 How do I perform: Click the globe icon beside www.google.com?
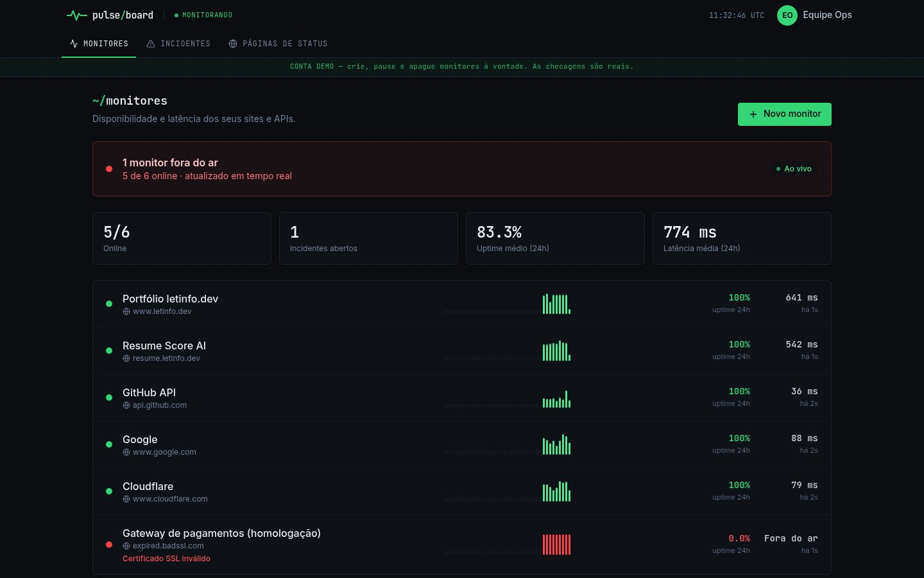pos(126,452)
